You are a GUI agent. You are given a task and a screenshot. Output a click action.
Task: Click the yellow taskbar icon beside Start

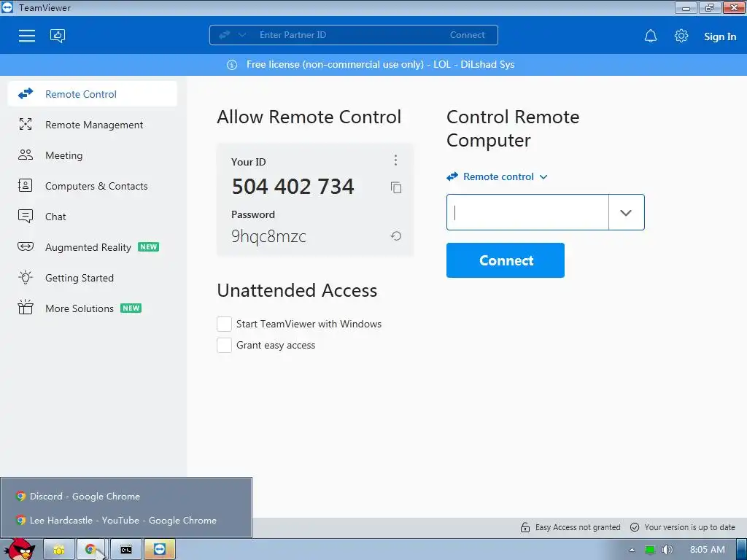coord(59,550)
